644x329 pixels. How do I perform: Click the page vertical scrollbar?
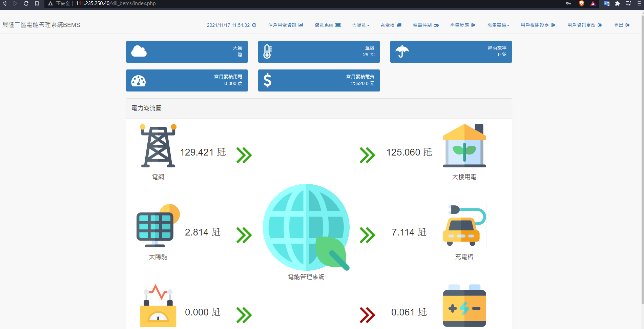tap(642, 159)
